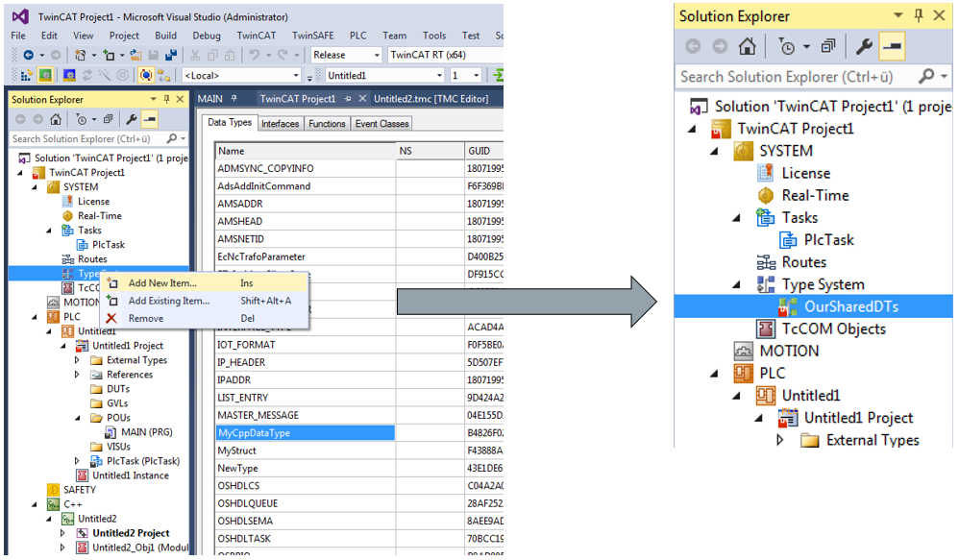Click Pending Changes Filter clock in enlarged Solution Explorer
The image size is (959, 560).
[787, 46]
